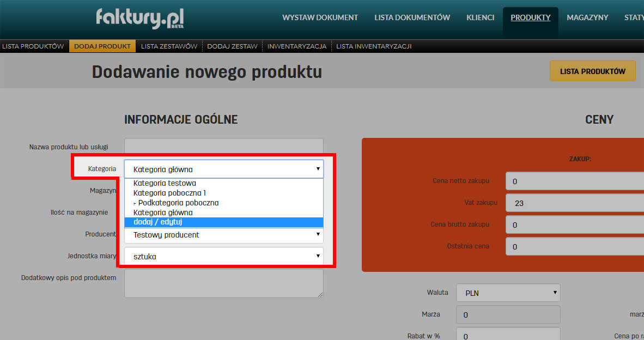Switch to the MAGAZYNY tab
Screen dimensions: 644x340
coord(587,17)
